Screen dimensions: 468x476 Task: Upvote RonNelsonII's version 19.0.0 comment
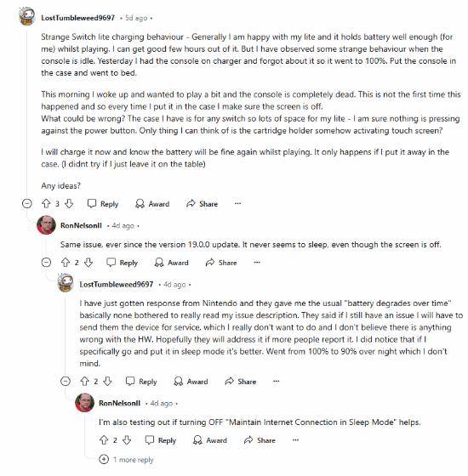[x=66, y=263]
